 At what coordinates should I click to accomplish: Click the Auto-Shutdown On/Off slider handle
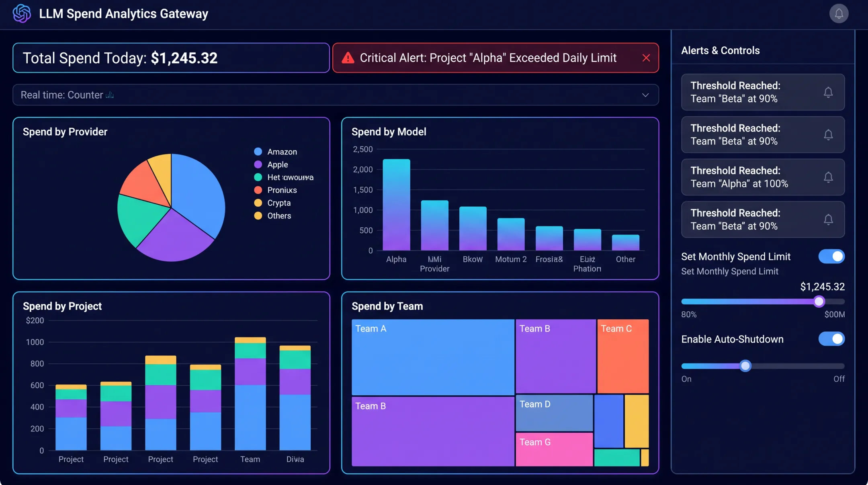pyautogui.click(x=745, y=366)
